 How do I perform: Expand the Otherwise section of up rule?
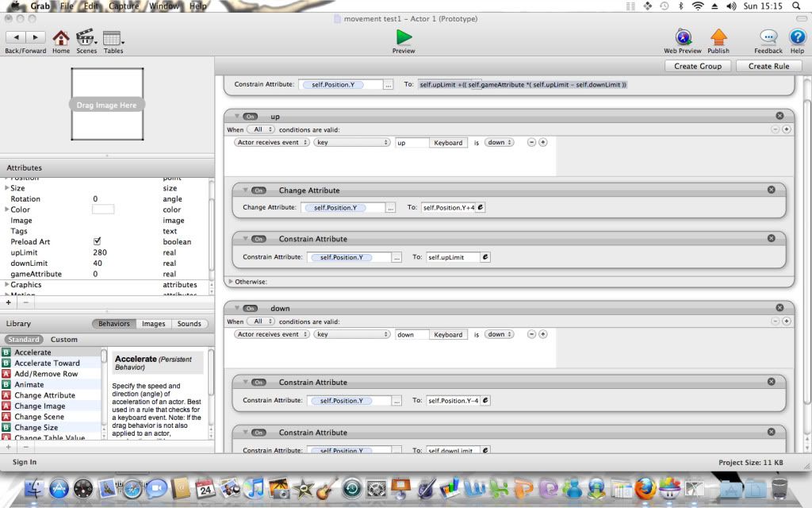pos(231,281)
